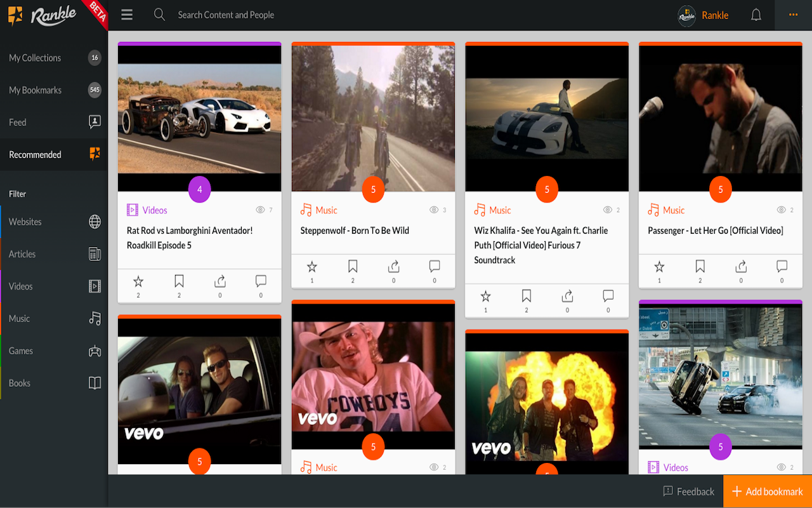
Task: Bookmark the Rat Rod vs Lamborghini card
Action: pyautogui.click(x=179, y=281)
